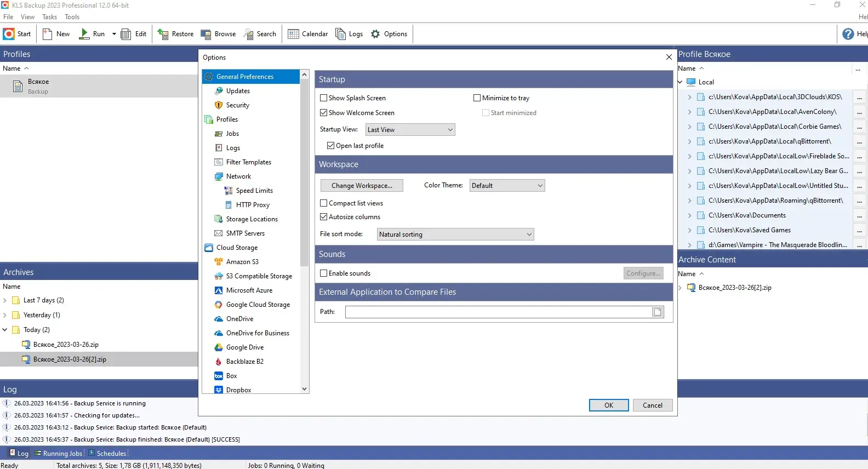Toggle Show Welcome Screen checkbox
Viewport: 868px width, 469px height.
324,113
